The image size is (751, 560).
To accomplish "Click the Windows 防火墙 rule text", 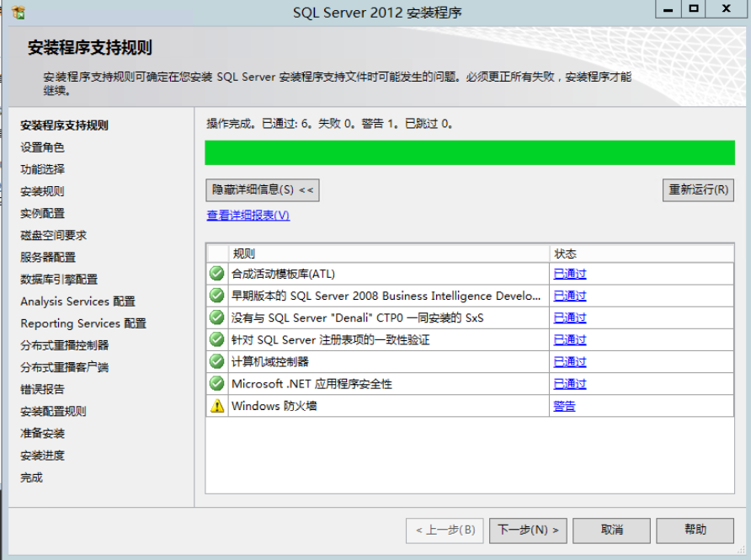I will [x=274, y=406].
